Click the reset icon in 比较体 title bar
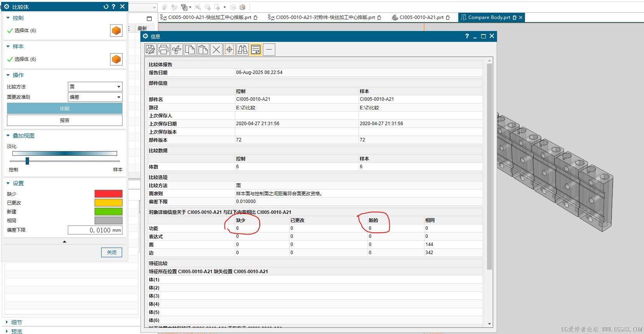The height and width of the screenshot is (334, 644). [106, 7]
